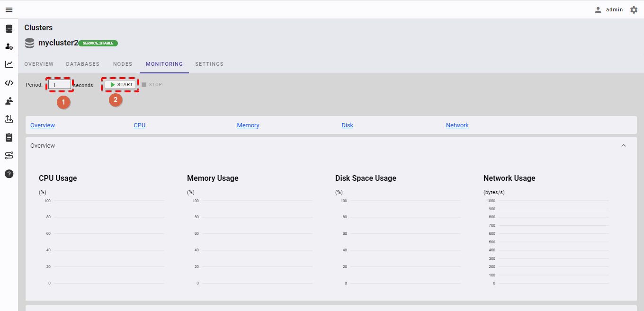Switch to the Databases tab
The width and height of the screenshot is (644, 311).
(x=83, y=64)
